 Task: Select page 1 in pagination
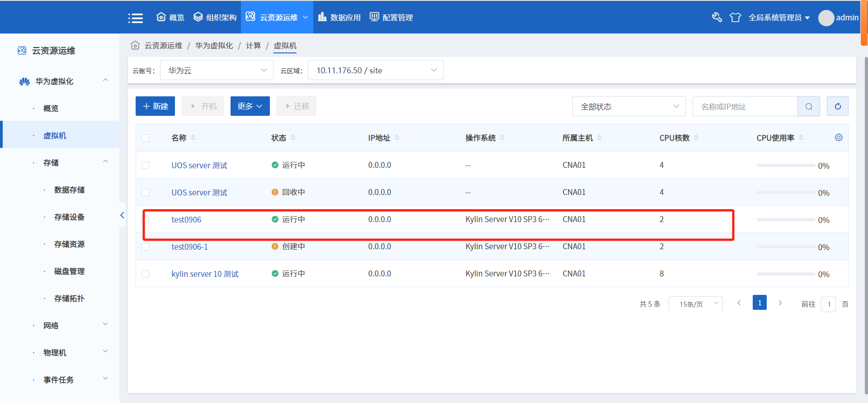759,303
